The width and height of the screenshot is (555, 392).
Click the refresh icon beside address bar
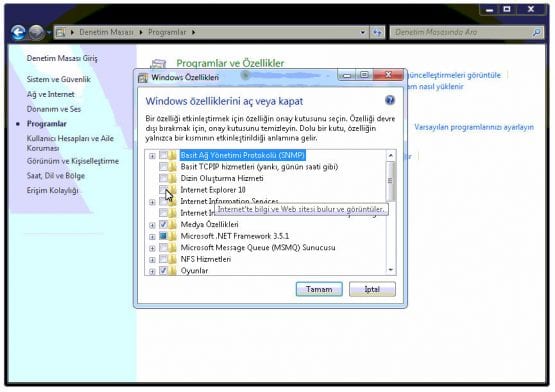click(377, 33)
